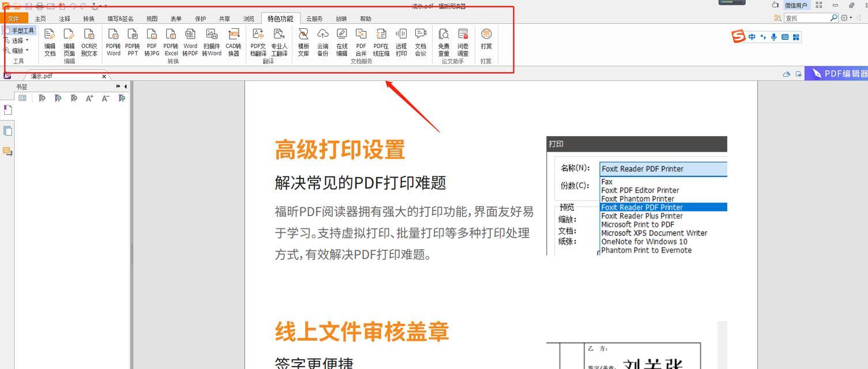The image size is (868, 369).
Task: Click the delete bookmark icon
Action: click(42, 98)
